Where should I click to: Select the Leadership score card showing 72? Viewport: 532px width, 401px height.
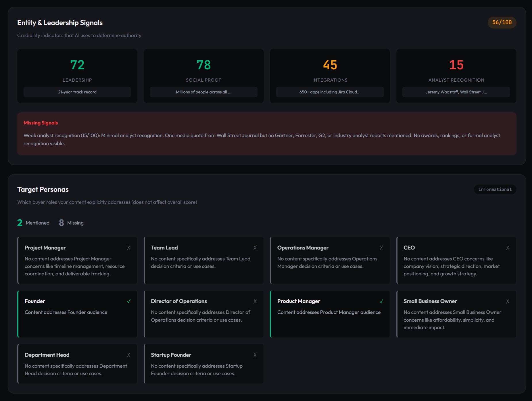coord(77,76)
